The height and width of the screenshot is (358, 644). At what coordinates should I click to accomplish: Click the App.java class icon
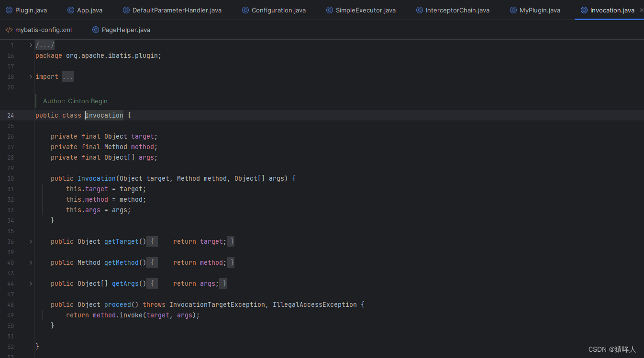[71, 10]
